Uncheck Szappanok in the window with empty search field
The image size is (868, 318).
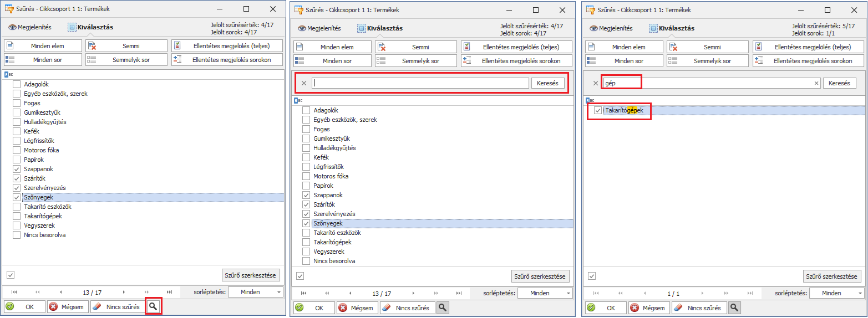click(x=306, y=195)
